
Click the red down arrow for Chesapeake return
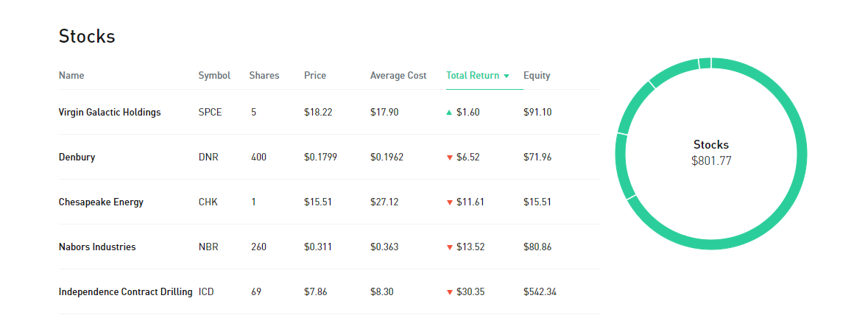[x=449, y=202]
